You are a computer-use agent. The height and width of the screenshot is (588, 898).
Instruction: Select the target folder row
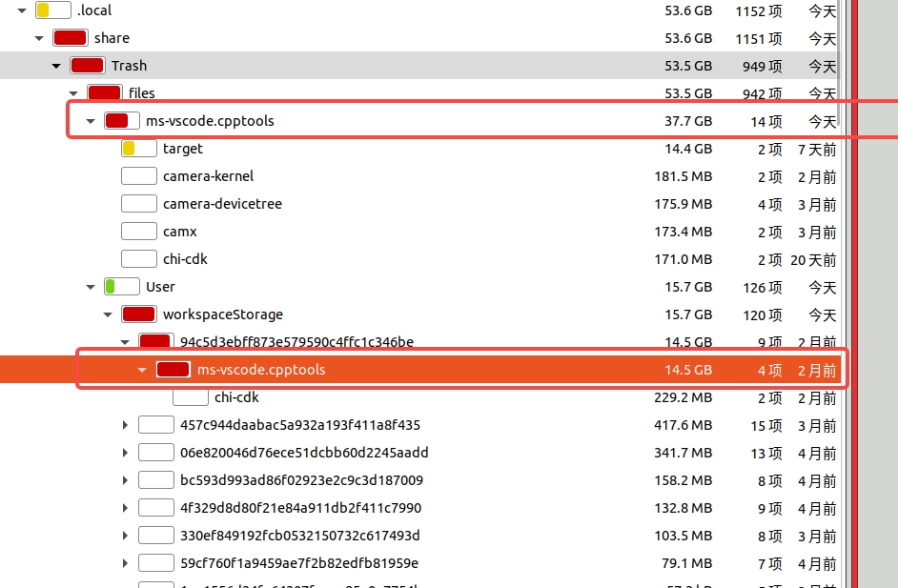[x=419, y=149]
